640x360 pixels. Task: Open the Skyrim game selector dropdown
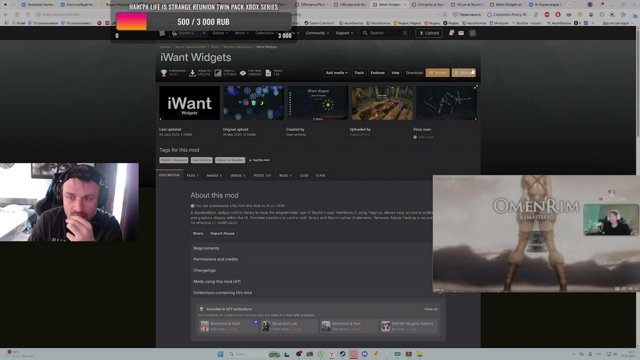pos(189,33)
